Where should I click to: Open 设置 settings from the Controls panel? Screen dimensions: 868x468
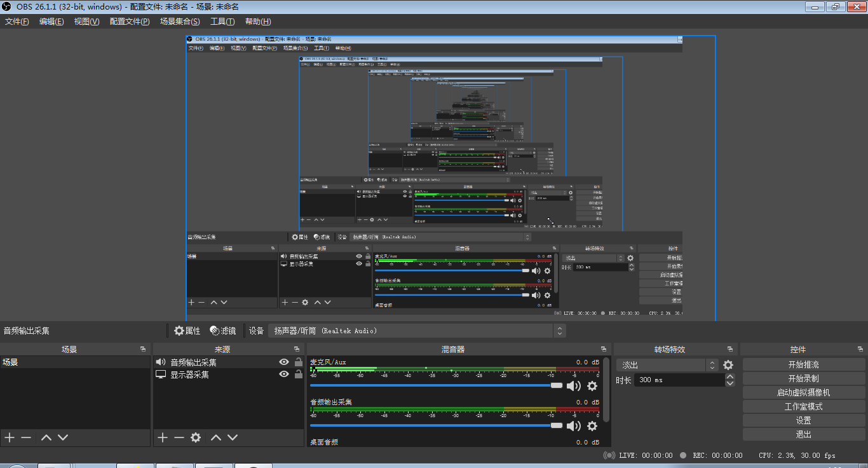[x=803, y=420]
